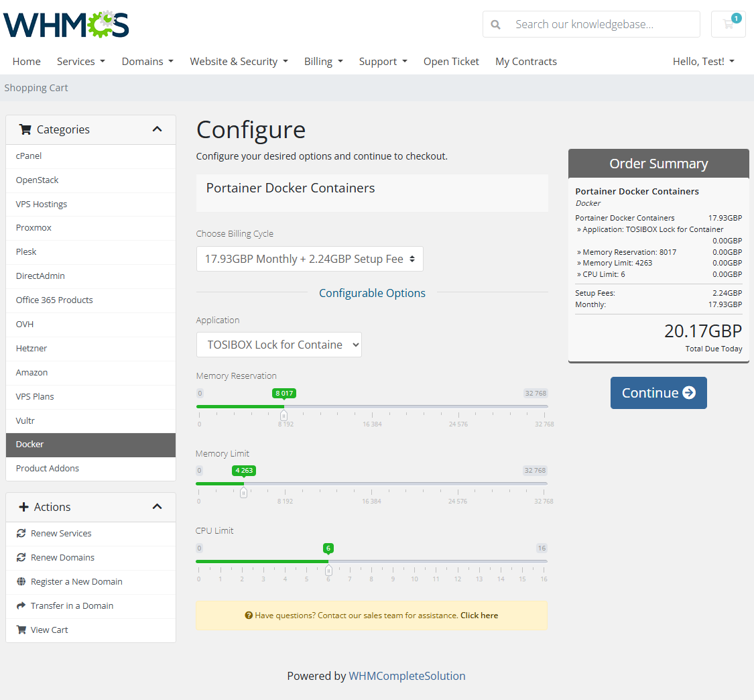Click the Configurable Options heading
Viewport: 754px width, 700px height.
point(372,293)
